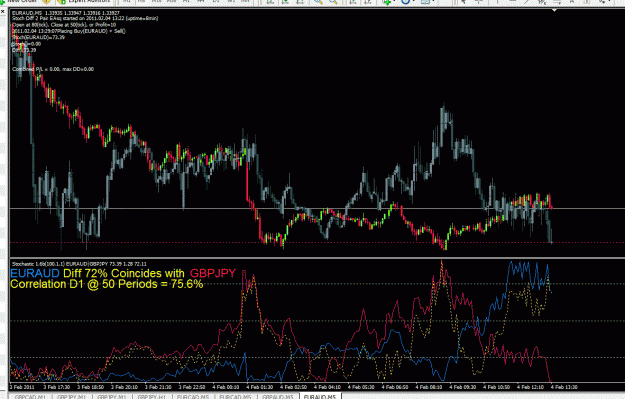The width and height of the screenshot is (625, 399).
Task: Open the GBPJPY,H1 chart tab
Action: click(x=152, y=397)
